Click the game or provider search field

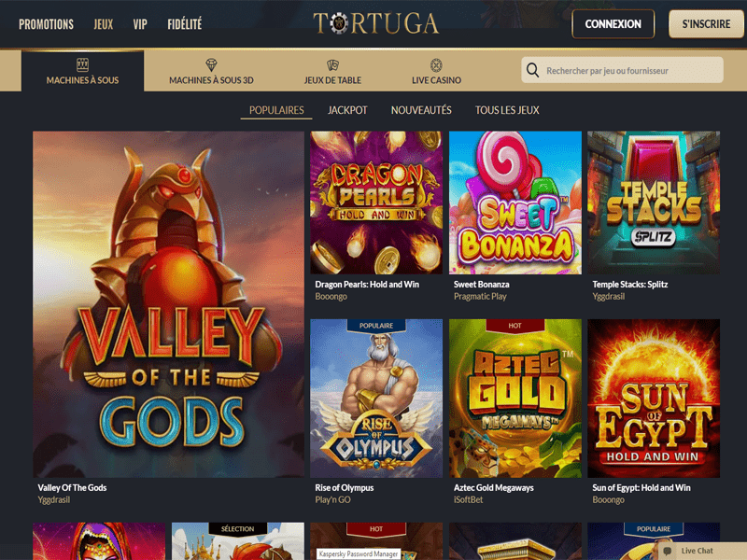(622, 71)
